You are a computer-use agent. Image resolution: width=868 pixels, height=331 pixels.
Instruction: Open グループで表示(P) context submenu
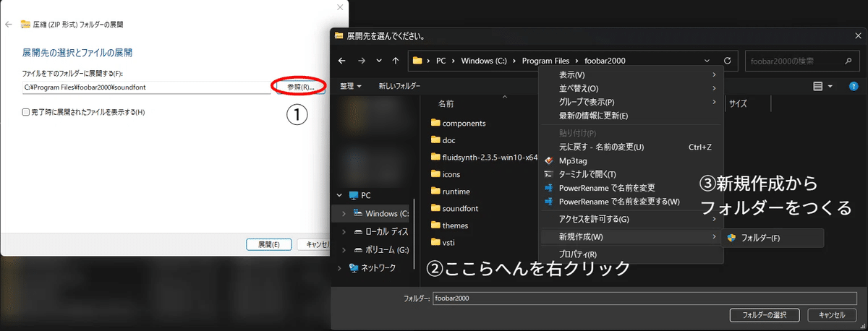click(x=631, y=102)
